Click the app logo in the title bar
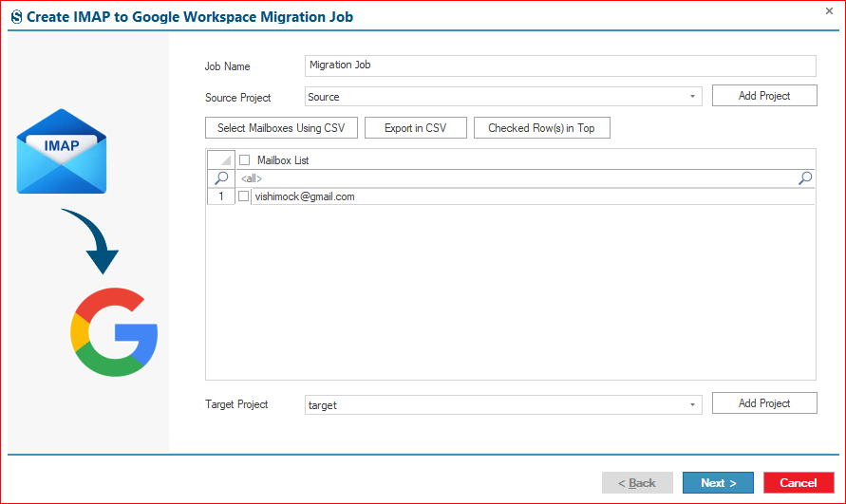 click(x=17, y=17)
